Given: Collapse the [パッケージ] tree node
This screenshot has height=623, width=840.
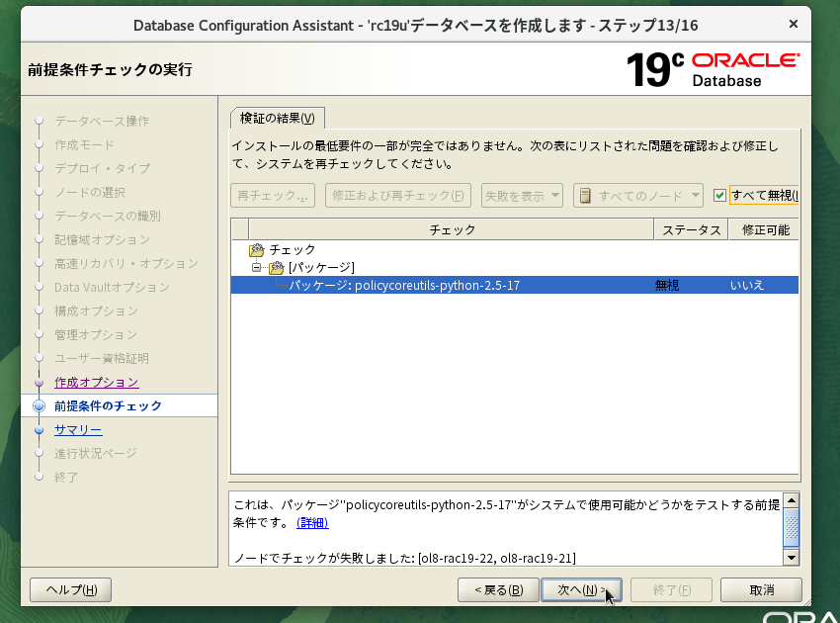Looking at the screenshot, I should tap(257, 267).
